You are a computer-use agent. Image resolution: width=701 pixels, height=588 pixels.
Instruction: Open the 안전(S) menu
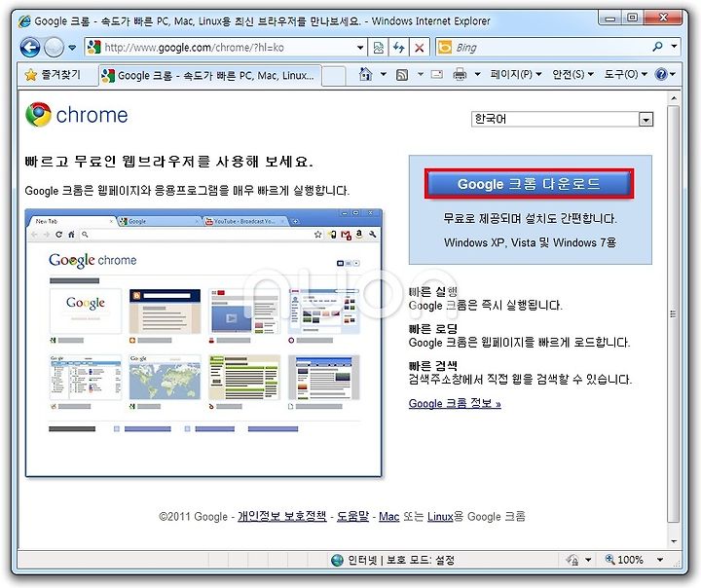coord(572,74)
